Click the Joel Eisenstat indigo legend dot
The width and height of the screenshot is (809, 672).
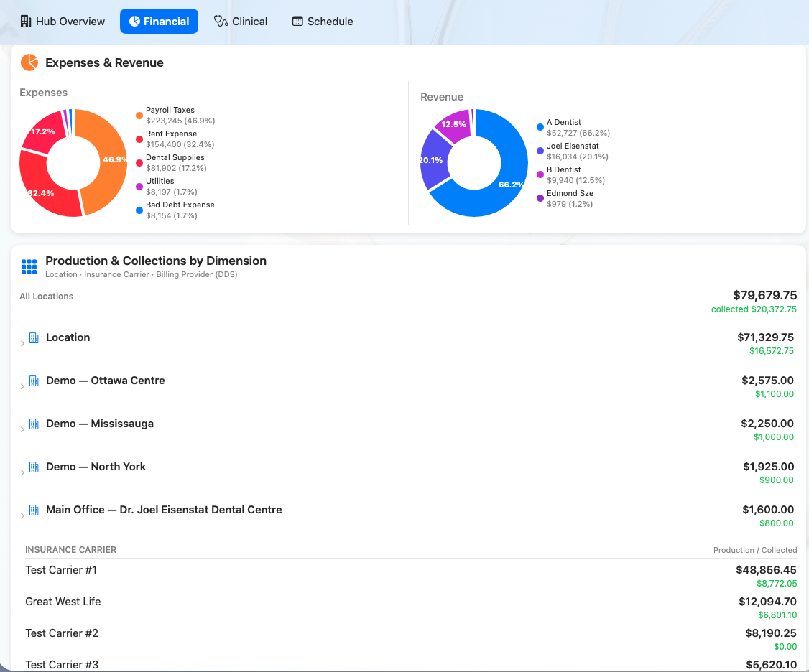pyautogui.click(x=540, y=151)
